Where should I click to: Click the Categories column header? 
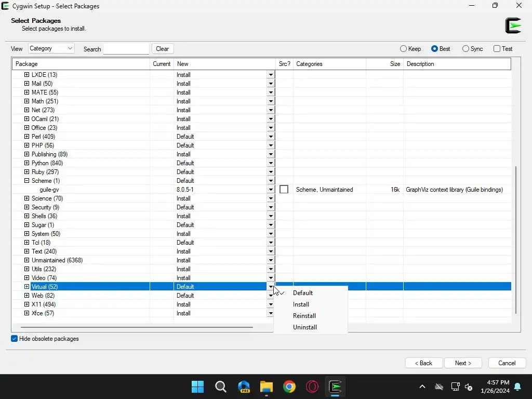pyautogui.click(x=329, y=64)
